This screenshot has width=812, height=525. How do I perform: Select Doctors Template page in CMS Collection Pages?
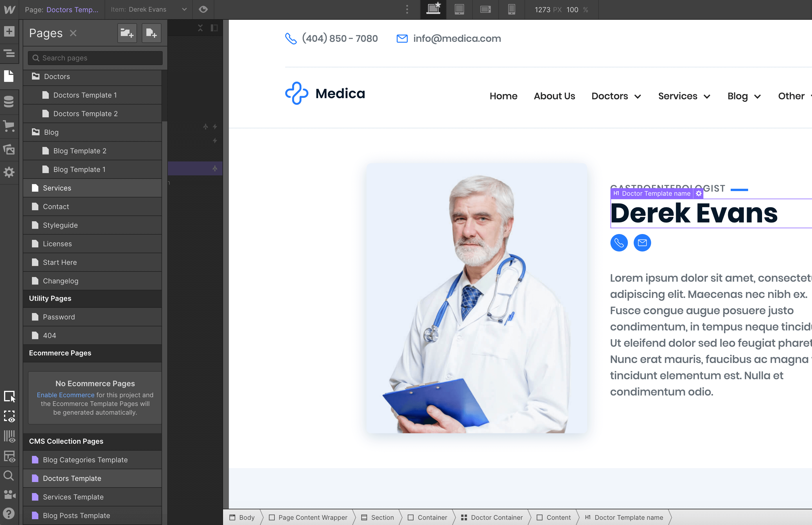pos(71,478)
